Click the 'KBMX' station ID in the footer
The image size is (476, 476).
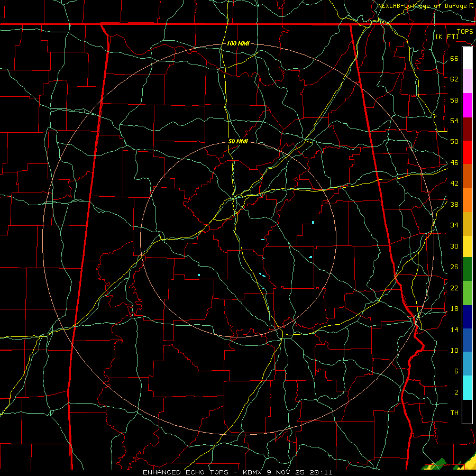252,472
